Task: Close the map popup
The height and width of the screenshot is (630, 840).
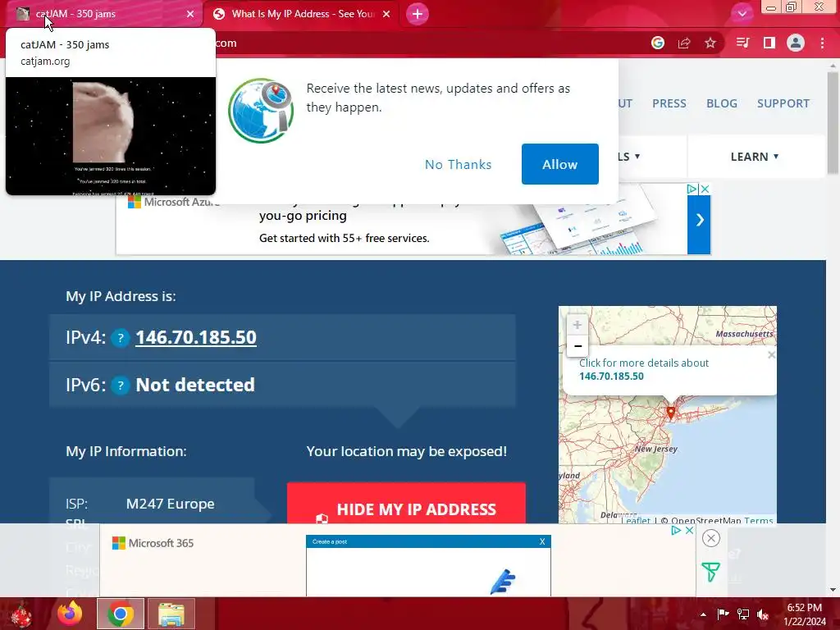Action: coord(771,354)
